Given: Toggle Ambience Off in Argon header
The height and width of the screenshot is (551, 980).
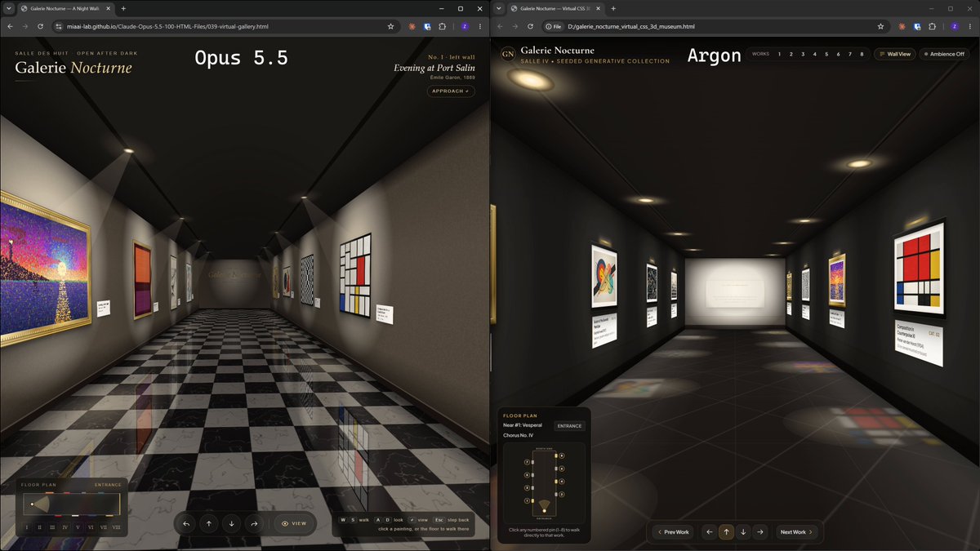Looking at the screenshot, I should click(945, 54).
